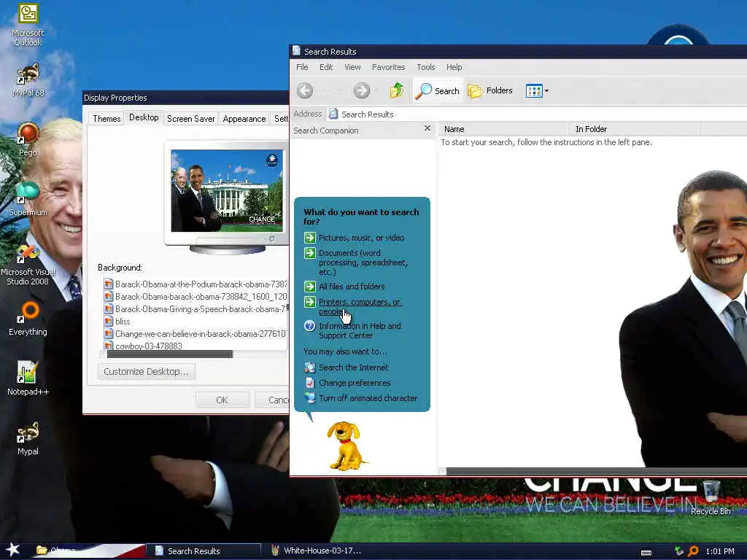Click Customize Desktop button
The height and width of the screenshot is (560, 747).
pyautogui.click(x=146, y=371)
